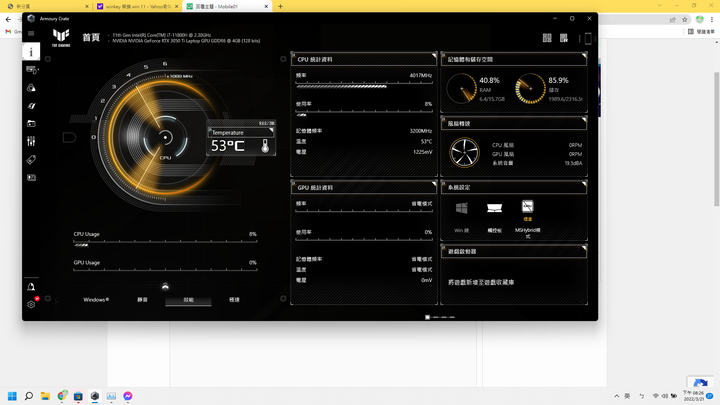Image resolution: width=720 pixels, height=405 pixels.
Task: Expand the memory and storage panel corner
Action: pyautogui.click(x=584, y=56)
